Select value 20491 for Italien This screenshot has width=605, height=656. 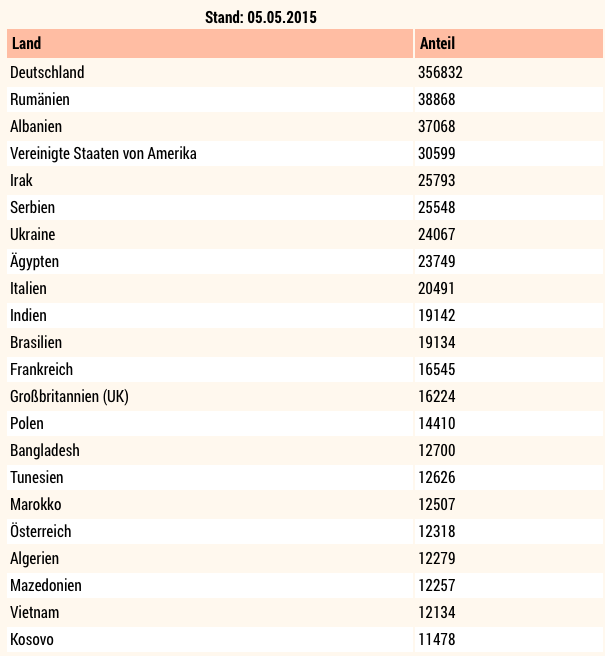tap(436, 288)
